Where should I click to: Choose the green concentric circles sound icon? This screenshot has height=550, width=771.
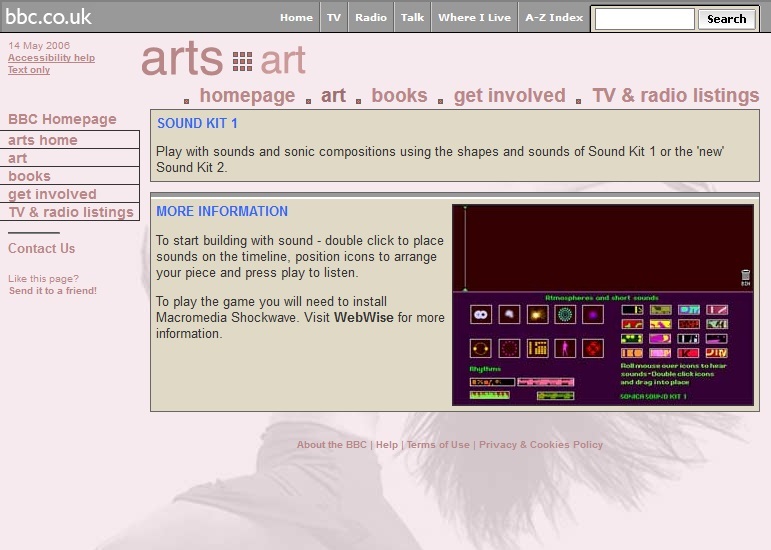coord(565,314)
